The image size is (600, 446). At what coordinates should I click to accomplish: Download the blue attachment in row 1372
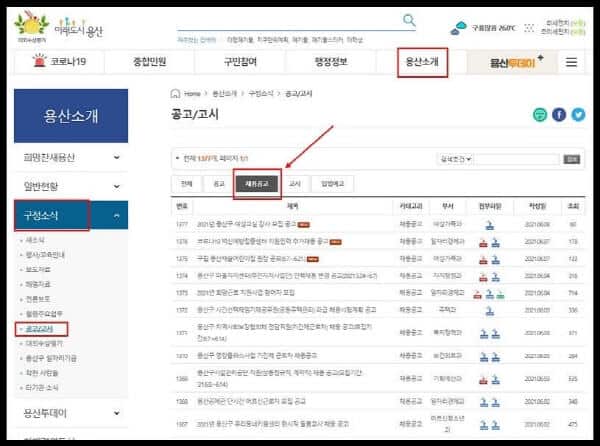(489, 311)
